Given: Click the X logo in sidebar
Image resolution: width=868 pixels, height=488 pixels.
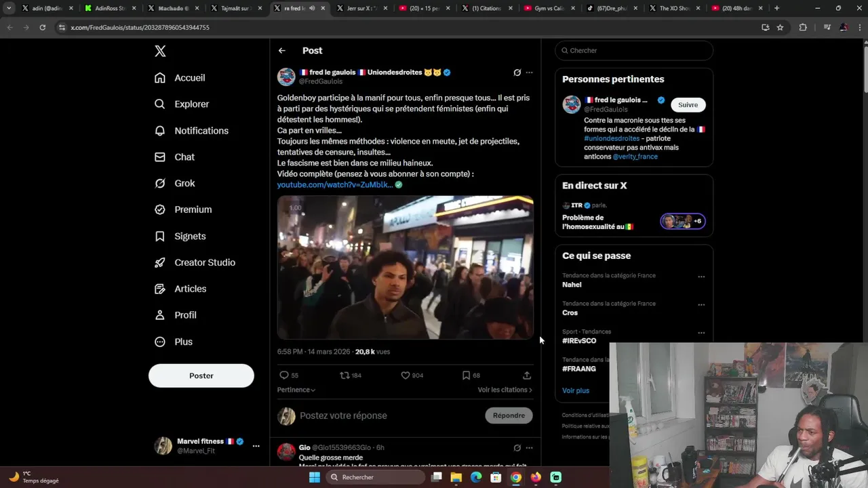Looking at the screenshot, I should click(160, 51).
